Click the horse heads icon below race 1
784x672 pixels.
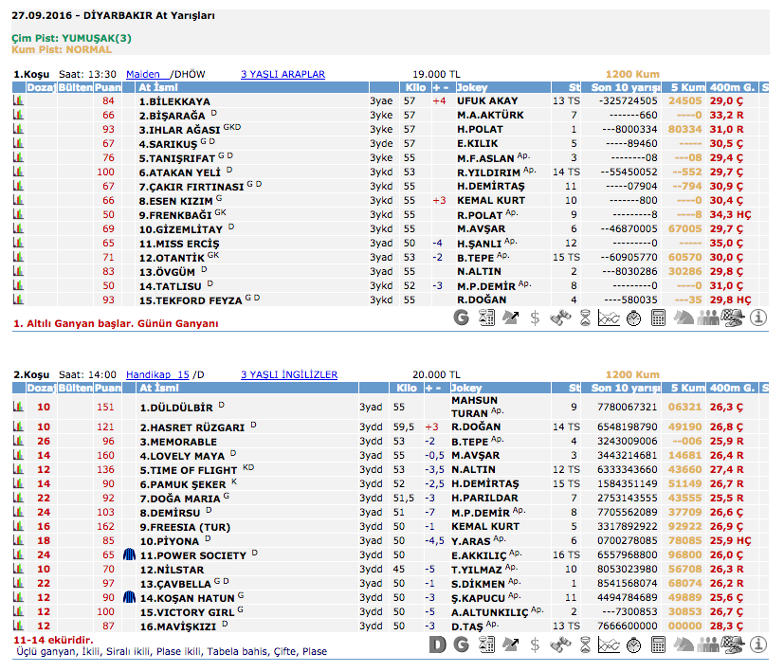click(683, 318)
